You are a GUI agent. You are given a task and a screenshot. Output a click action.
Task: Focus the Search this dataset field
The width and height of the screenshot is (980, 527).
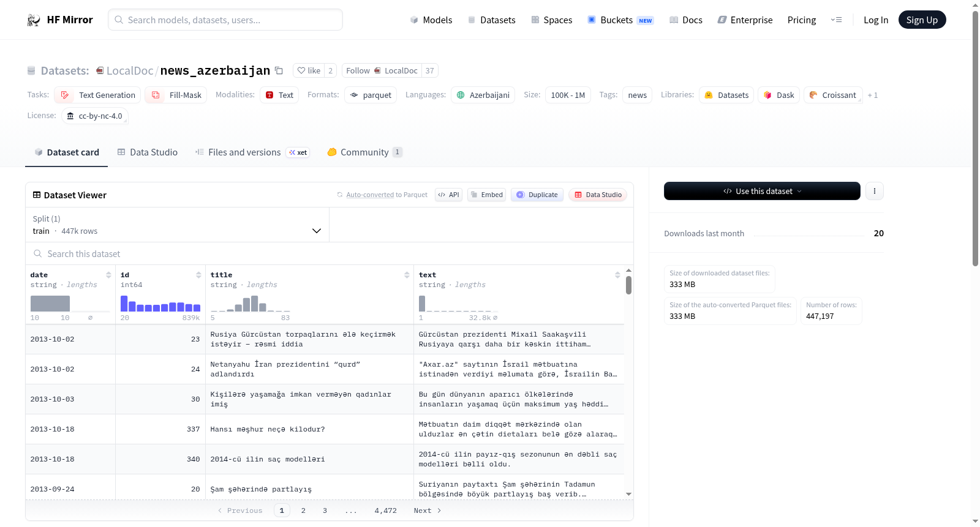click(x=330, y=253)
